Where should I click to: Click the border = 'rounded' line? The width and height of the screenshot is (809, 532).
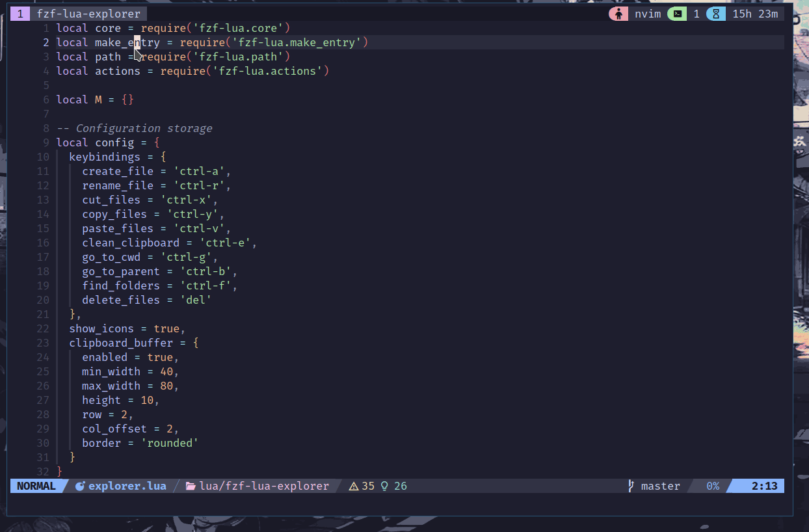click(x=140, y=443)
